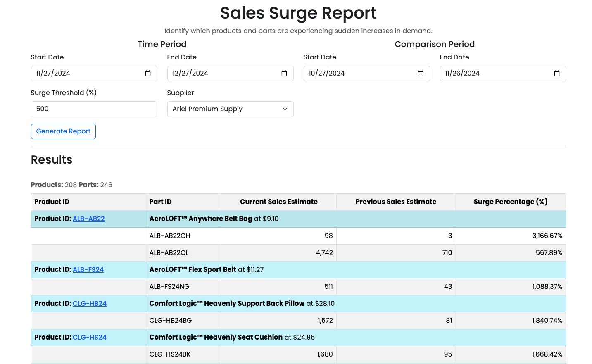Screen dimensions: 592x364
Task: Click Comfort Logic Heavenly Support Back Pillow name
Action: (227, 304)
